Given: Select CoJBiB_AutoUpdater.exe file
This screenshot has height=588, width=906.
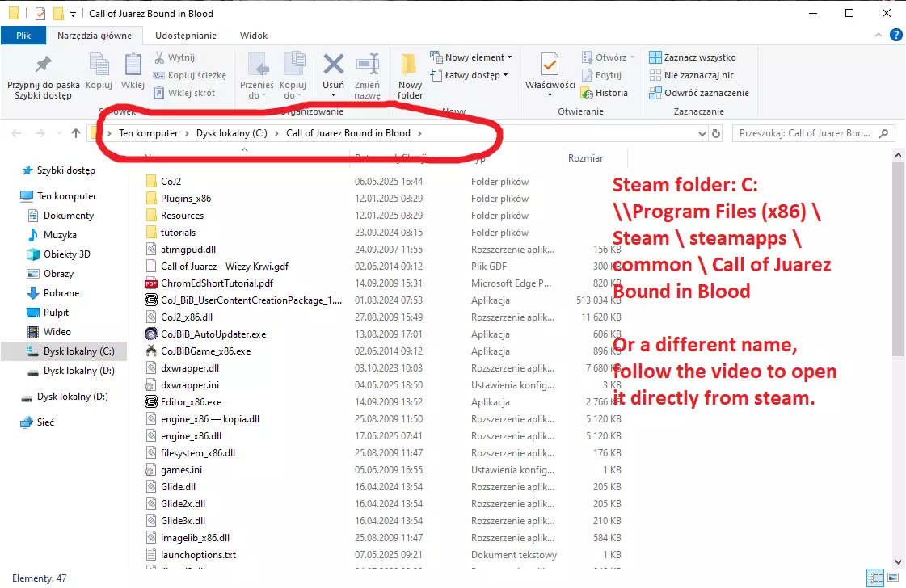Looking at the screenshot, I should tap(206, 334).
